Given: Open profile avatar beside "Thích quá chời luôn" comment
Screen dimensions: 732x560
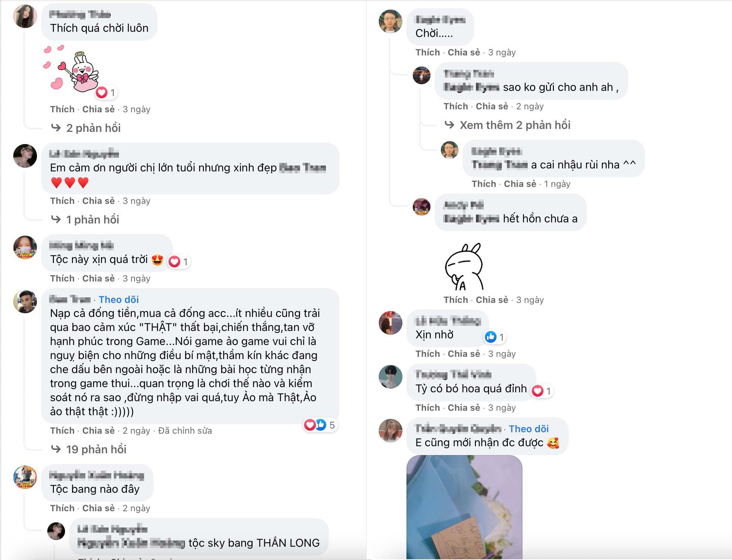Looking at the screenshot, I should point(25,16).
